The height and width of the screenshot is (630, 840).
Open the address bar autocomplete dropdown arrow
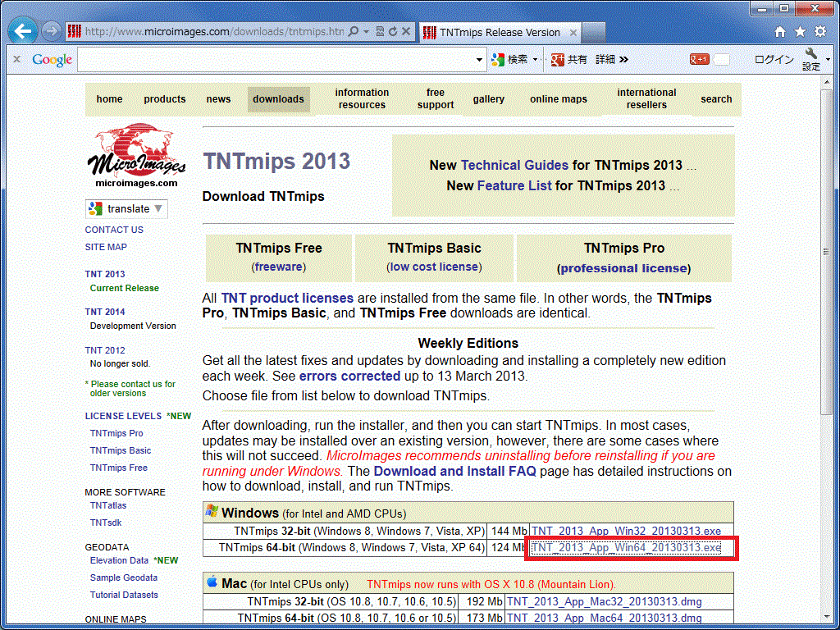pos(367,32)
